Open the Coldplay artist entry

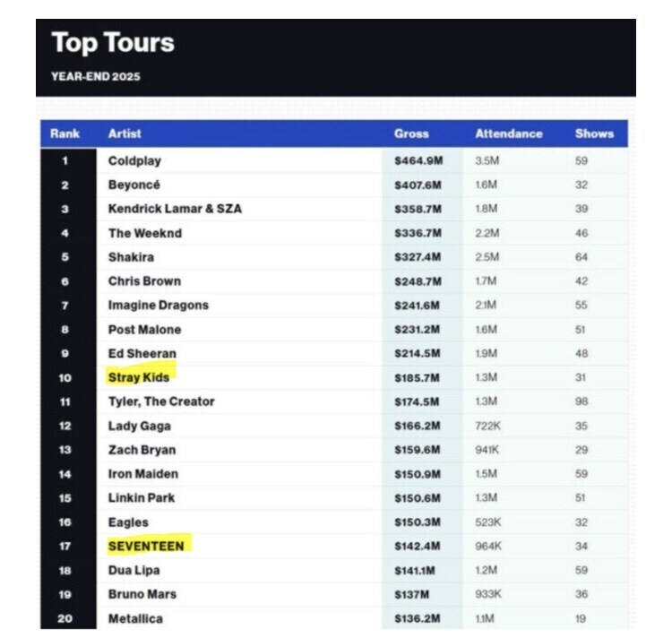[134, 161]
